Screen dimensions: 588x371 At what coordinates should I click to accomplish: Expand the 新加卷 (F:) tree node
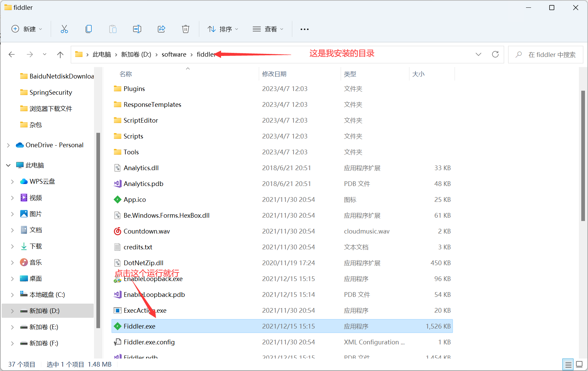coord(12,343)
